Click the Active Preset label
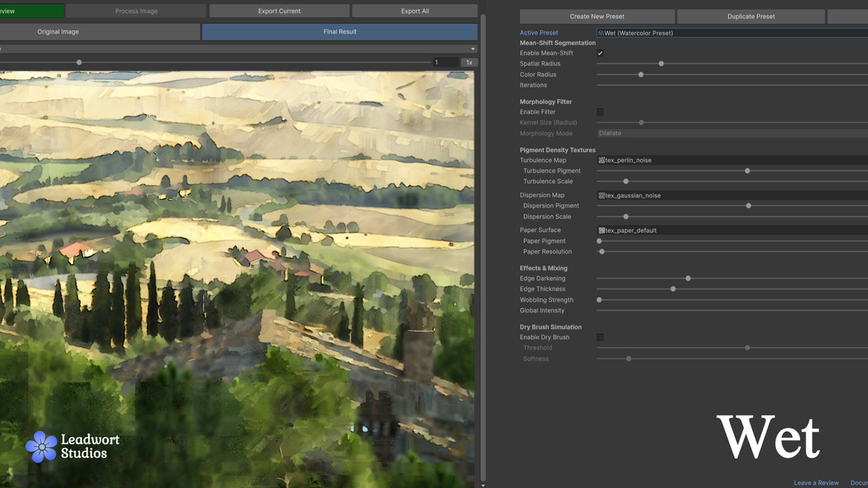 pos(539,33)
